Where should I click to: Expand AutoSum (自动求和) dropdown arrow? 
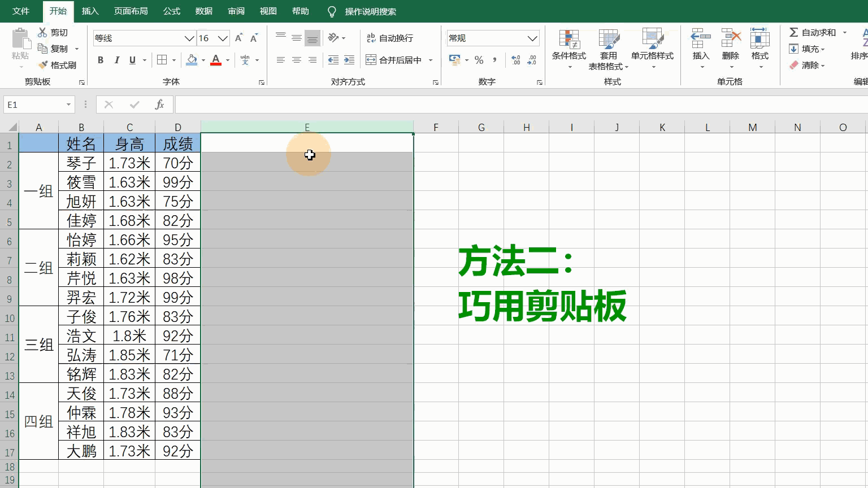(845, 32)
